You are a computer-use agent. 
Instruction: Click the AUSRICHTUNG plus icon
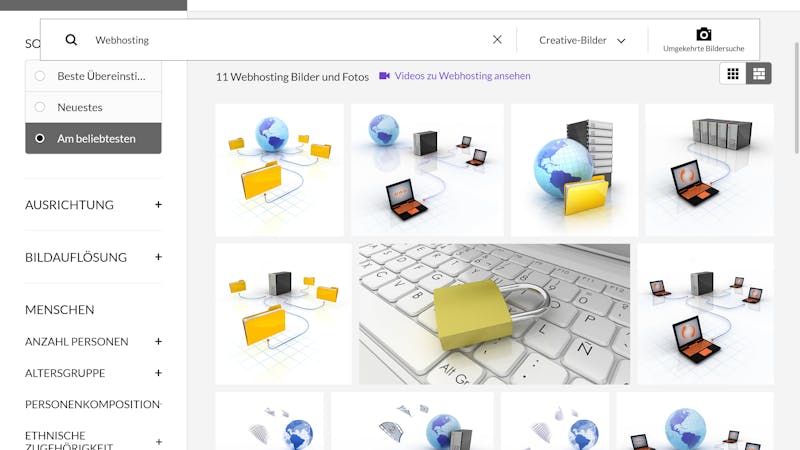[158, 205]
